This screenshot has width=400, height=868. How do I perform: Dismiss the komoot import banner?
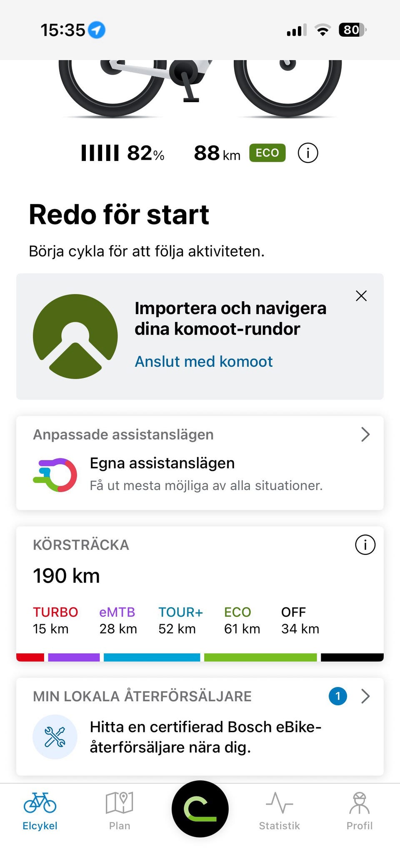click(x=361, y=296)
